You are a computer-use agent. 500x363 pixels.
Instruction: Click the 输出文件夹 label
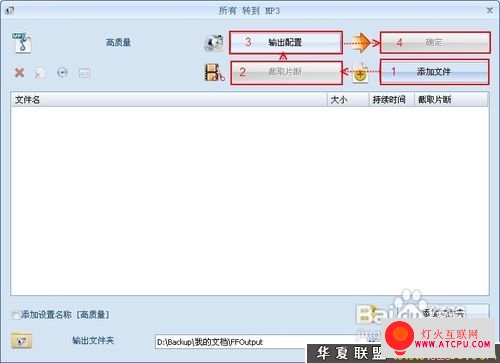[93, 340]
